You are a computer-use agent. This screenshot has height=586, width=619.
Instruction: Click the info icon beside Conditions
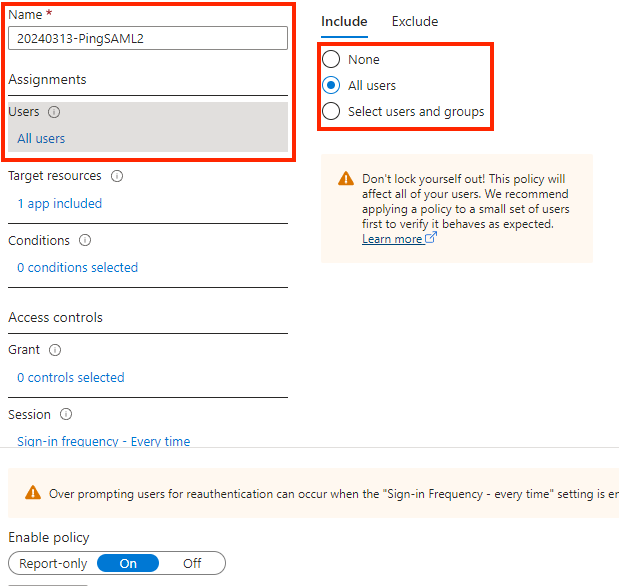85,241
